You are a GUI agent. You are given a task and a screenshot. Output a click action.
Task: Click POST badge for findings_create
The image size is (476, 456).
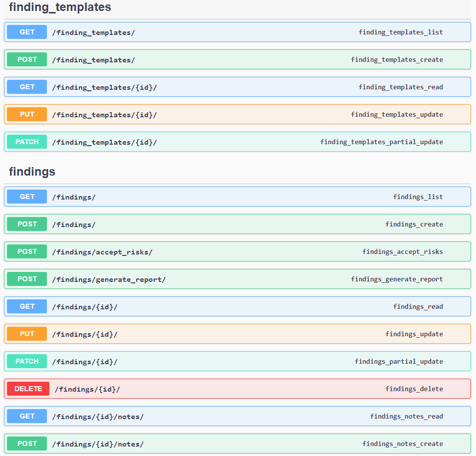coord(27,225)
